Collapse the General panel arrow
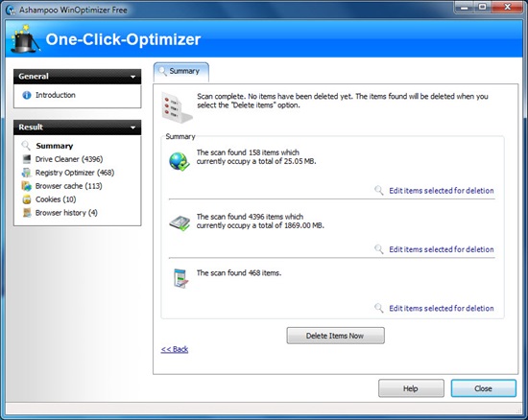The width and height of the screenshot is (528, 420). click(133, 77)
